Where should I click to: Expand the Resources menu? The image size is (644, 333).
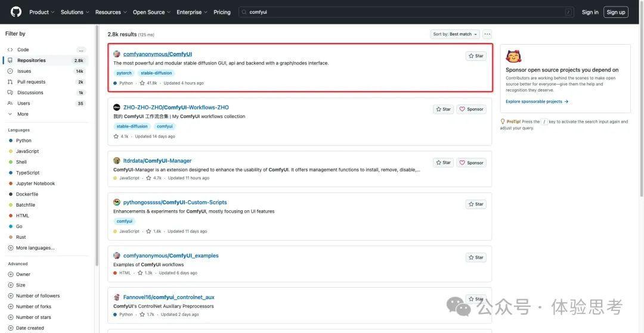click(111, 13)
